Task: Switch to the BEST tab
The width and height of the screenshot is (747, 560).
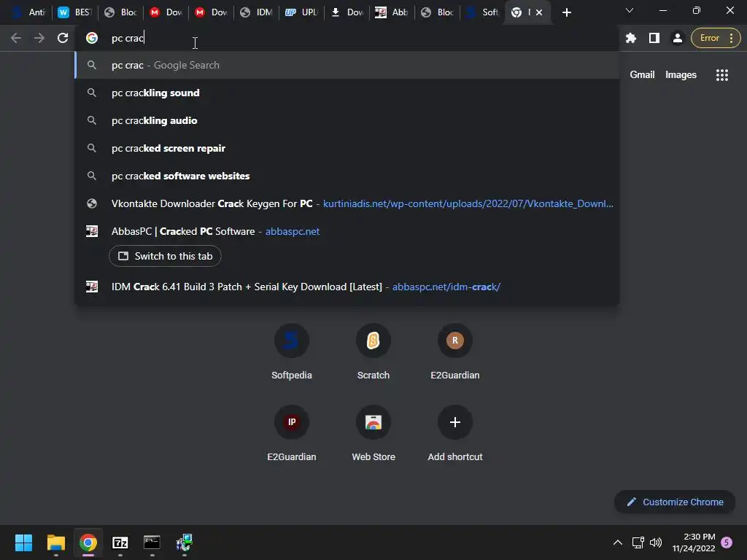Action: 74,12
